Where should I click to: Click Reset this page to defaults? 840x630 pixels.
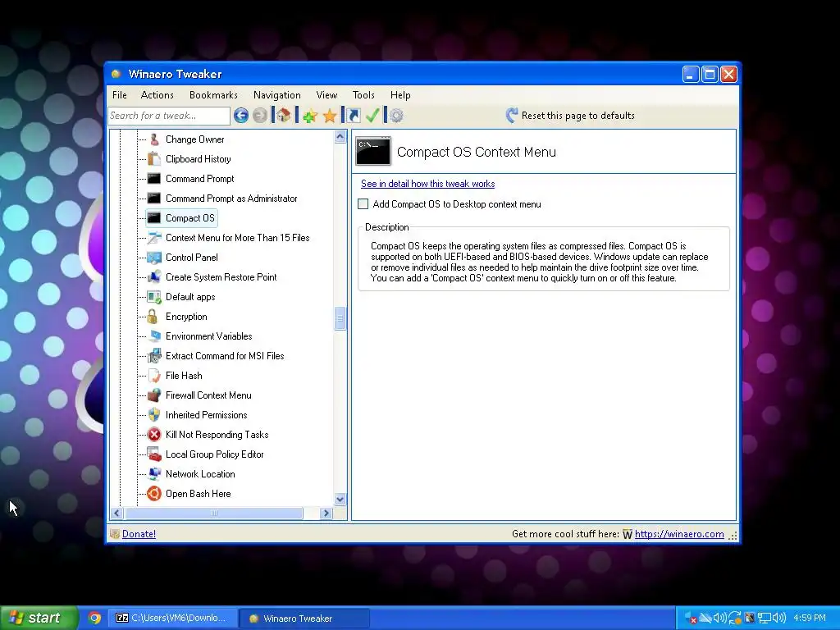[578, 115]
